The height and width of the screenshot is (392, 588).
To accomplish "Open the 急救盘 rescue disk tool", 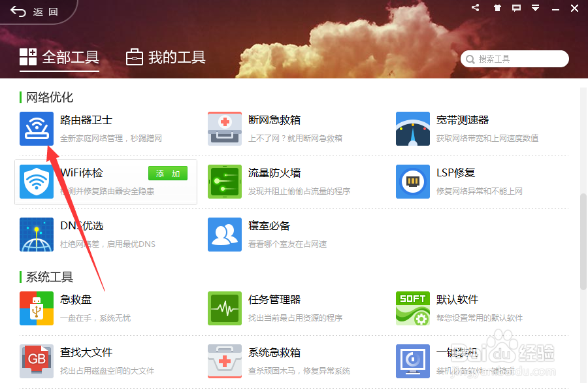I will point(37,308).
